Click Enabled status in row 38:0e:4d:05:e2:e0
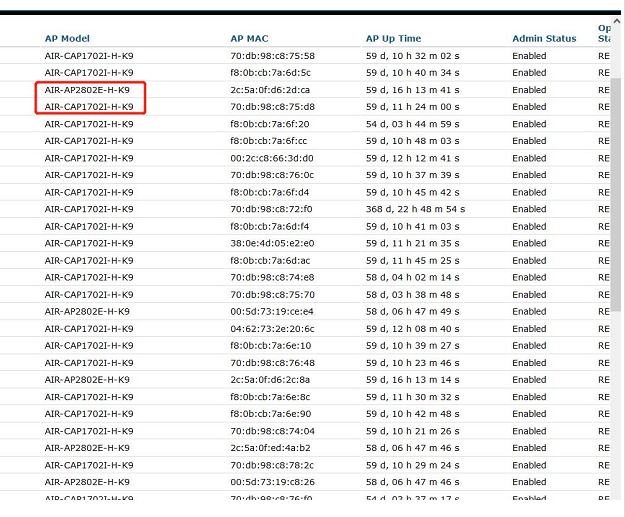 [x=529, y=243]
